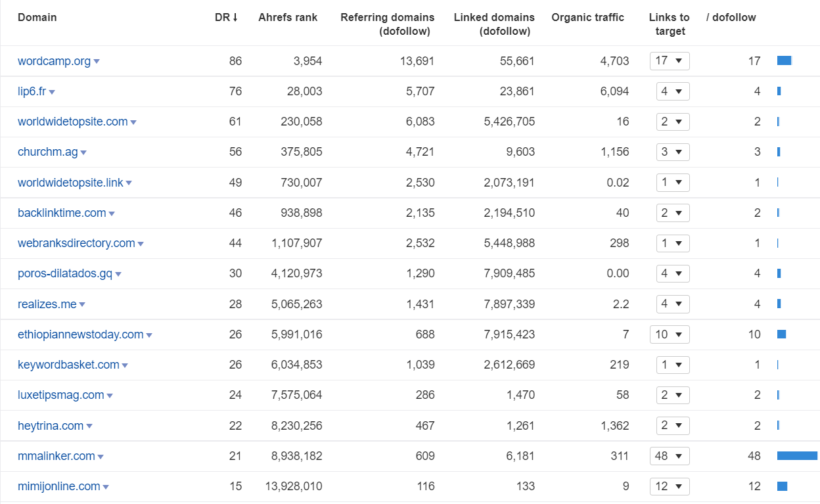
Task: Open the lip6.fr domain link
Action: [x=32, y=91]
